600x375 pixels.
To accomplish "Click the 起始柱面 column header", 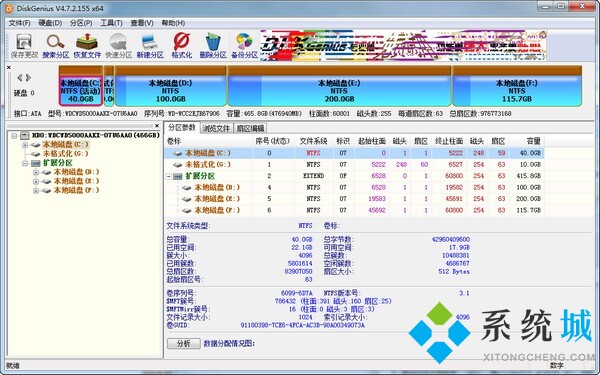I will pyautogui.click(x=372, y=141).
